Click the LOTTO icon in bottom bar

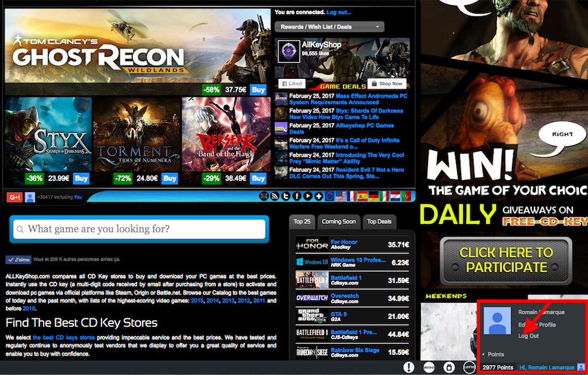[469, 368]
